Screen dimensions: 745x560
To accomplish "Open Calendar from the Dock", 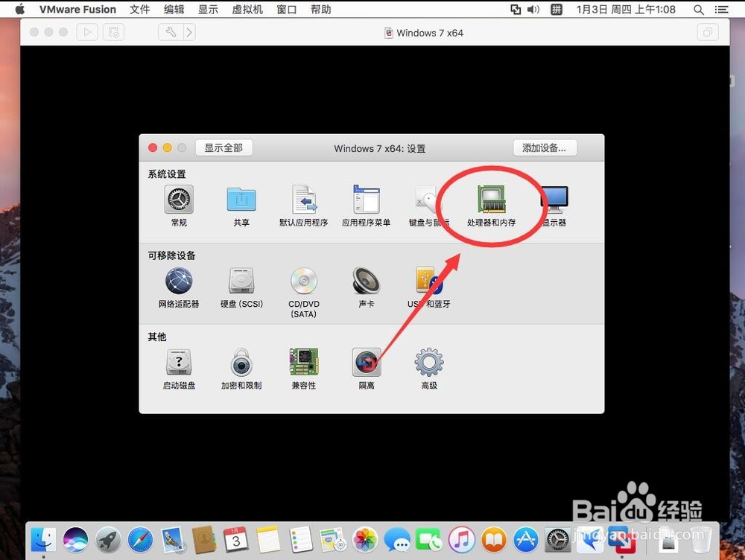I will [236, 540].
